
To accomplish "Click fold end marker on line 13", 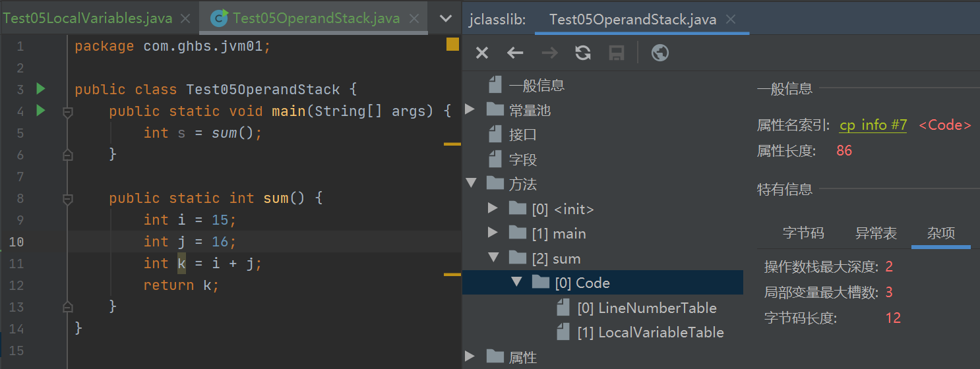I will (x=67, y=306).
